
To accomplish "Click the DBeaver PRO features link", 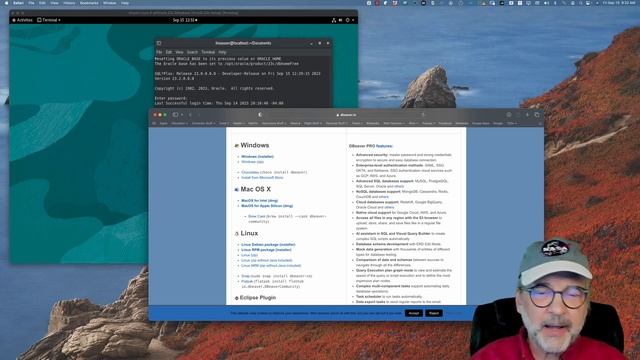I will [x=384, y=146].
